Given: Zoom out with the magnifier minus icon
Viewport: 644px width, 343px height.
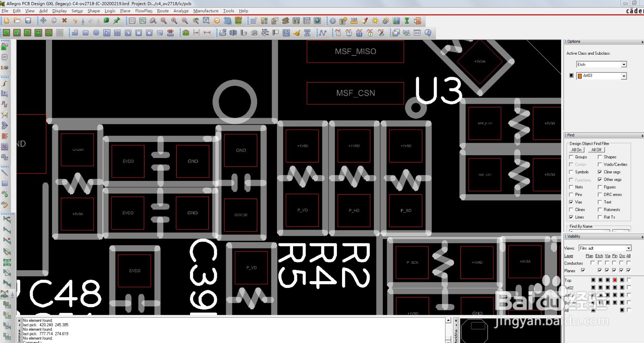Looking at the screenshot, I should (185, 21).
